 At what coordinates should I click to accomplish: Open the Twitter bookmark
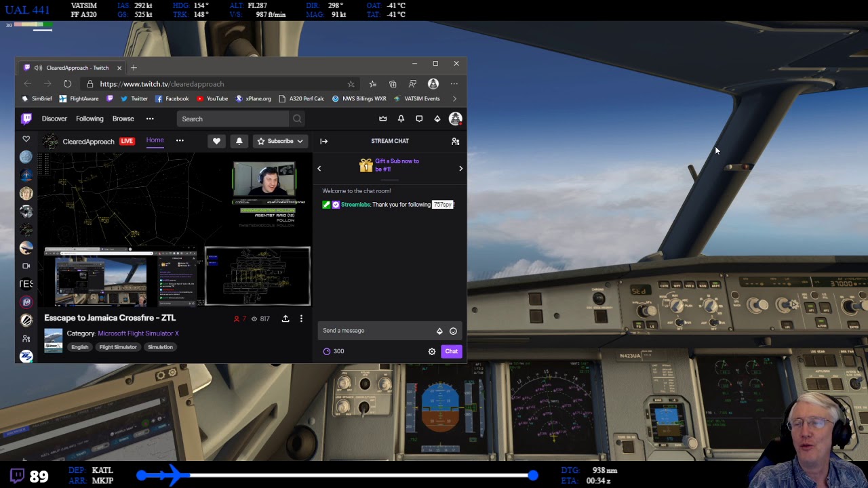pyautogui.click(x=134, y=99)
